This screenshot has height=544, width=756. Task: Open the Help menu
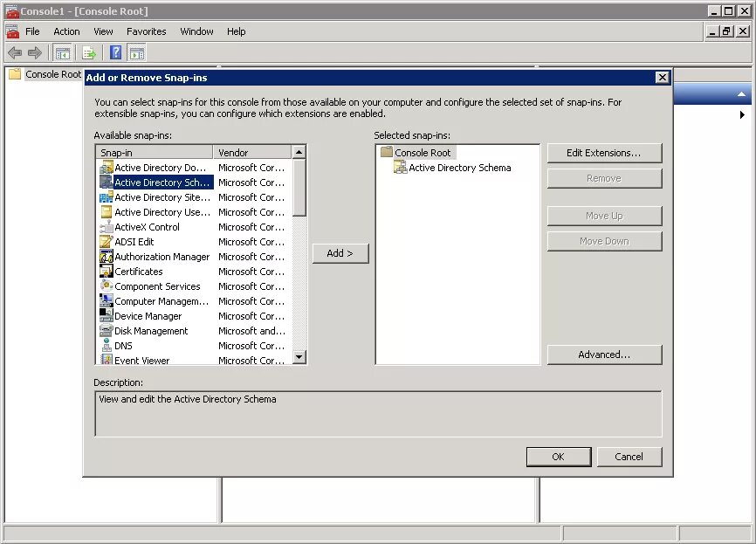237,31
